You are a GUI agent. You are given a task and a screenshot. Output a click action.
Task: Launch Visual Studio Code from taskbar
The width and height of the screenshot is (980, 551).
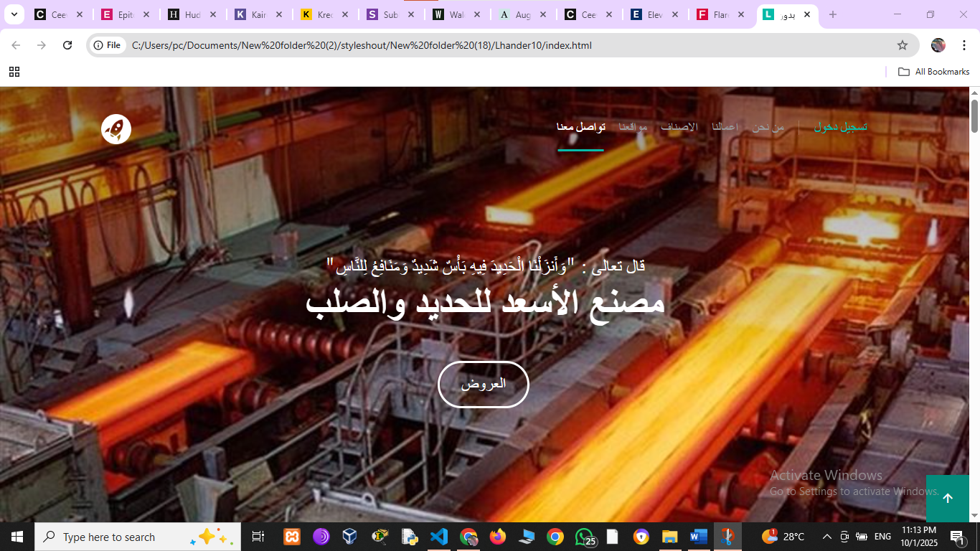tap(438, 537)
